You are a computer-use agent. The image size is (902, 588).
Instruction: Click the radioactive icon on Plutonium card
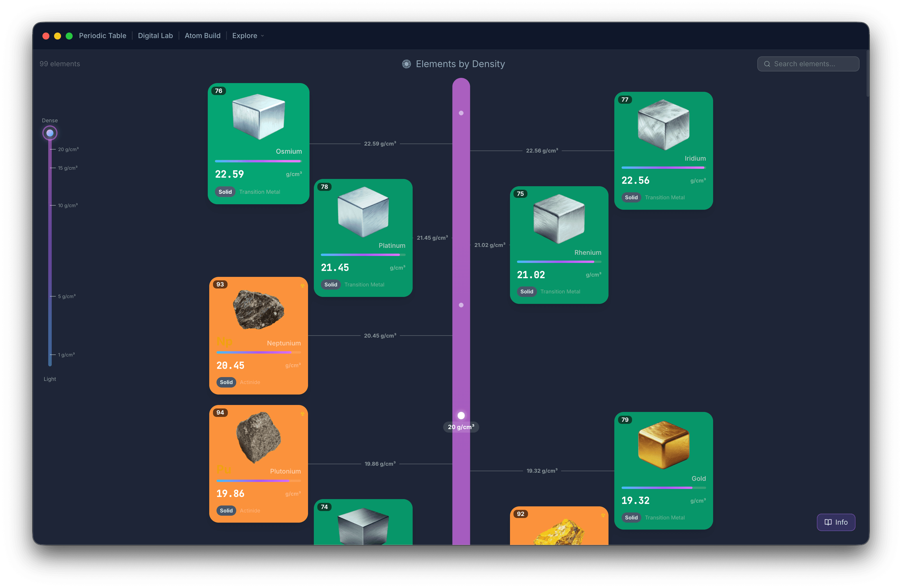[303, 414]
